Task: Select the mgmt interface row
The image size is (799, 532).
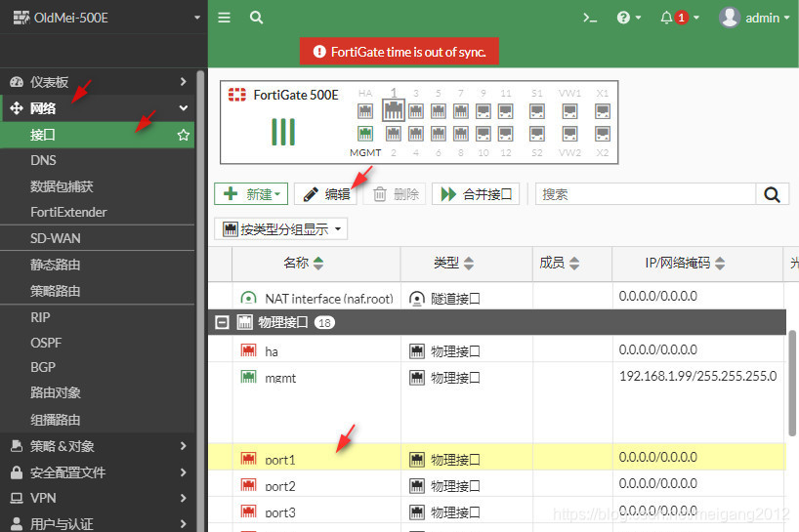Action: (497, 402)
